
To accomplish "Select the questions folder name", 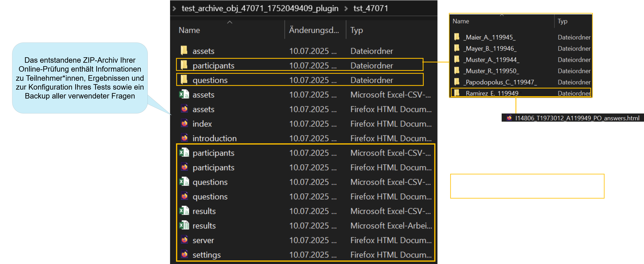I will (210, 80).
